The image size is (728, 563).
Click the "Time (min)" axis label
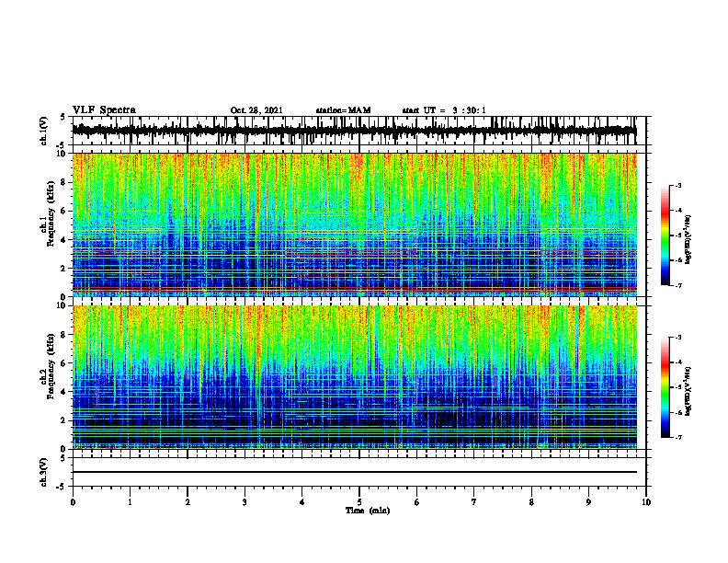pos(368,511)
